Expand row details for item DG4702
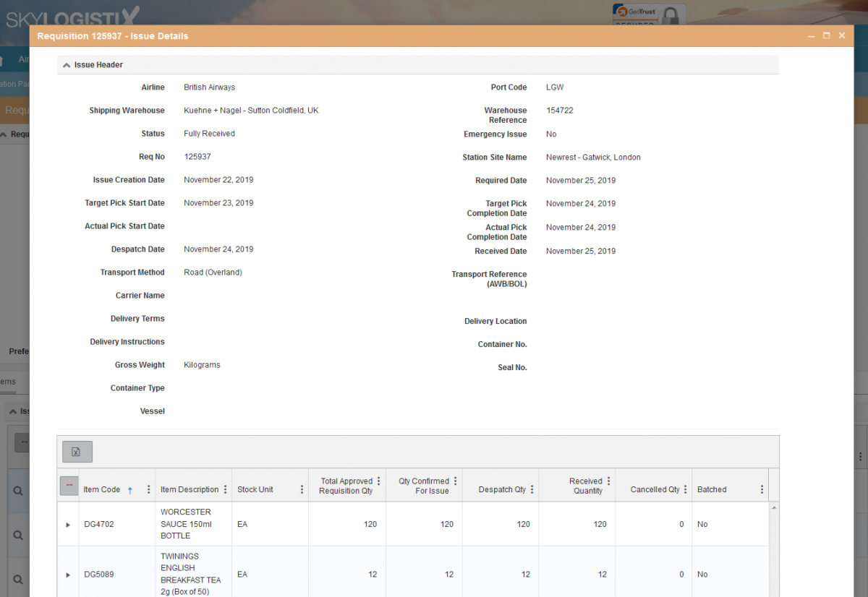The image size is (868, 597). pos(67,524)
